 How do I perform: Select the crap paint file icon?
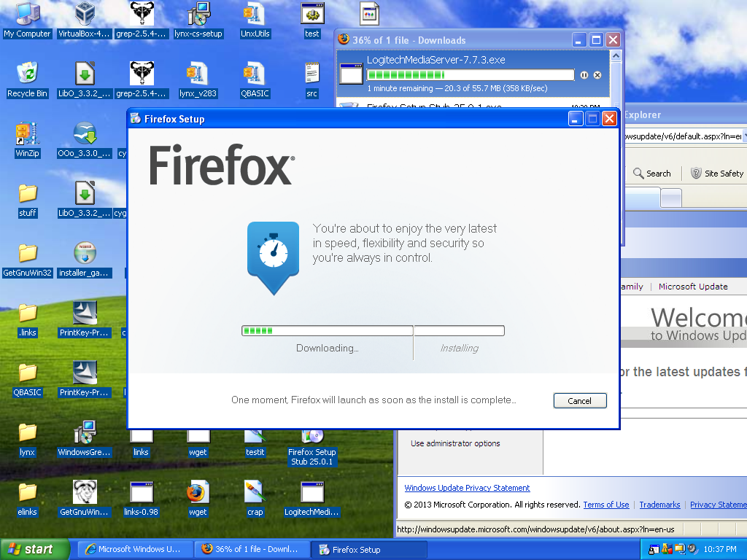click(255, 499)
